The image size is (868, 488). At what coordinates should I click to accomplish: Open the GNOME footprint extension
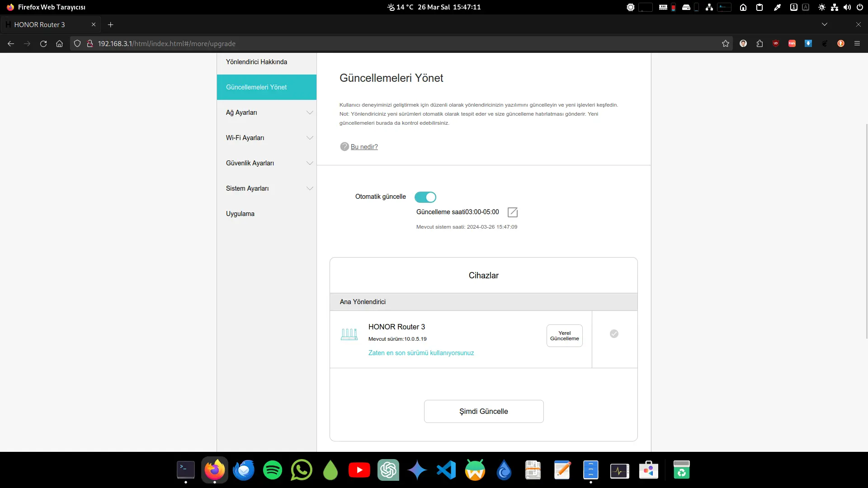click(825, 43)
